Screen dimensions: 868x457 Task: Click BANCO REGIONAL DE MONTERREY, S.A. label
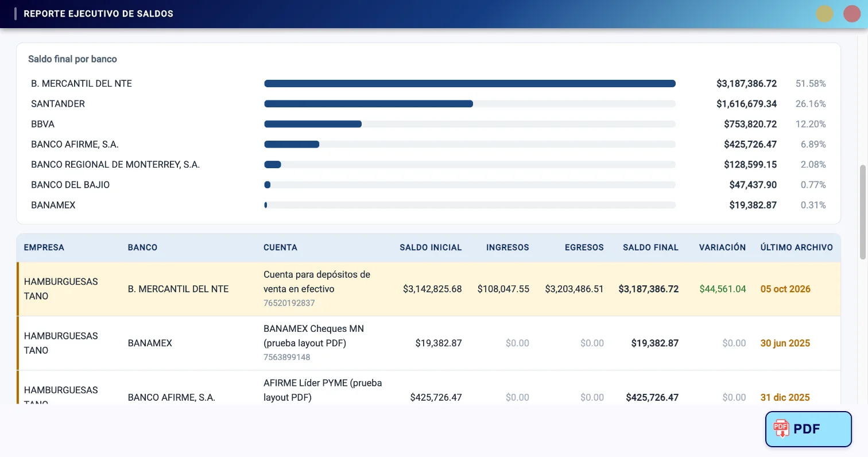click(x=115, y=165)
